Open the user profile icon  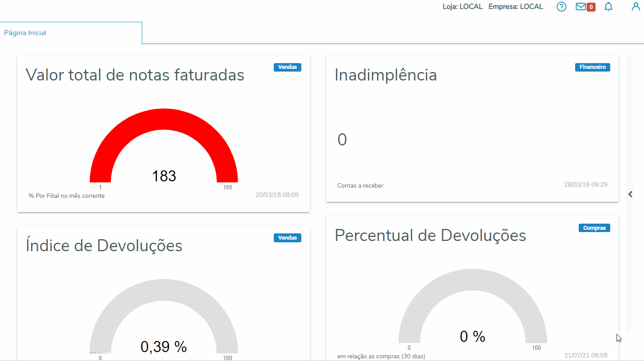pyautogui.click(x=636, y=7)
